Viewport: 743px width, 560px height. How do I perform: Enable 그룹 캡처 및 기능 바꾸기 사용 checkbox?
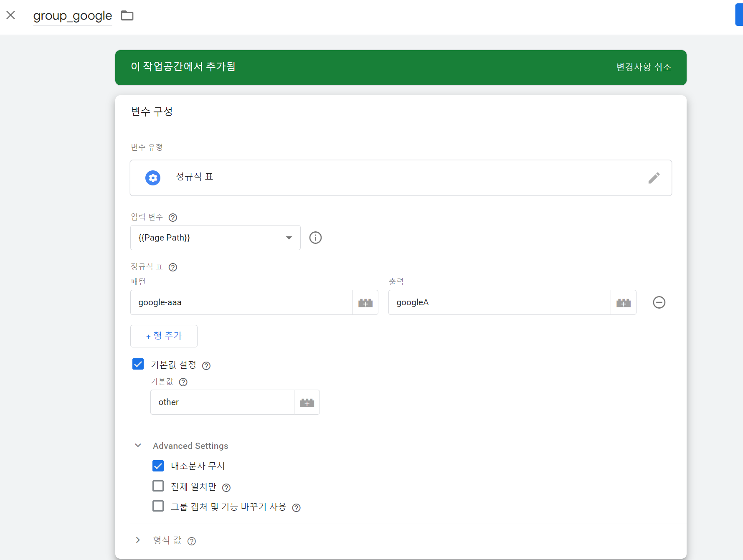158,506
